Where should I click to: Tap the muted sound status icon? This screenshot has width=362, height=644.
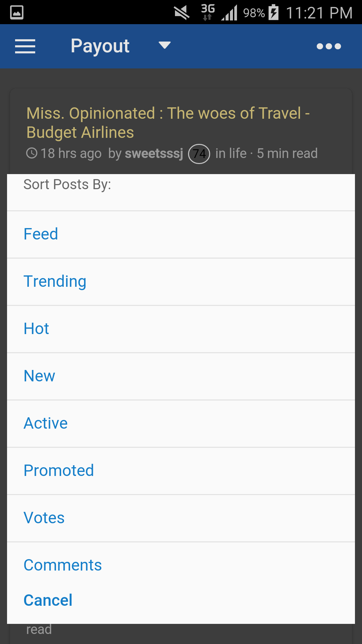(182, 13)
